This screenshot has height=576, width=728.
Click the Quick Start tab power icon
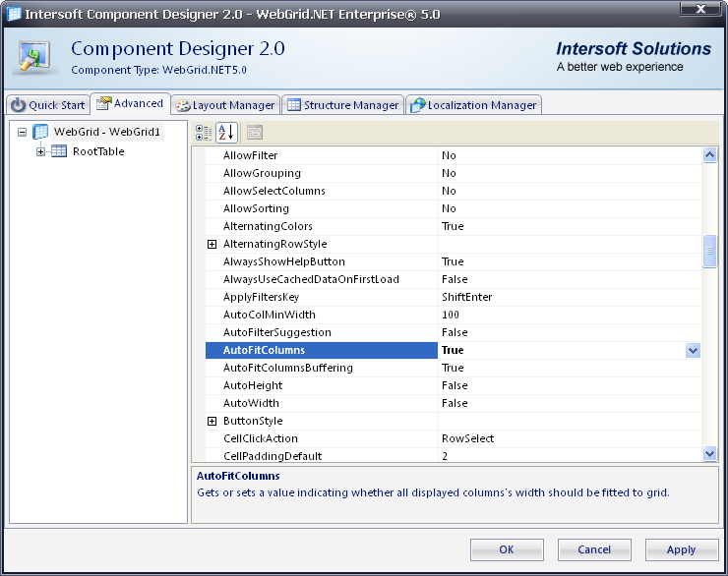(x=18, y=105)
